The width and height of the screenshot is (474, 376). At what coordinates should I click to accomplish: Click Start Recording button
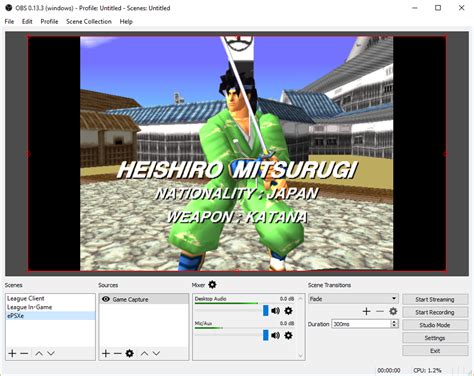(435, 312)
